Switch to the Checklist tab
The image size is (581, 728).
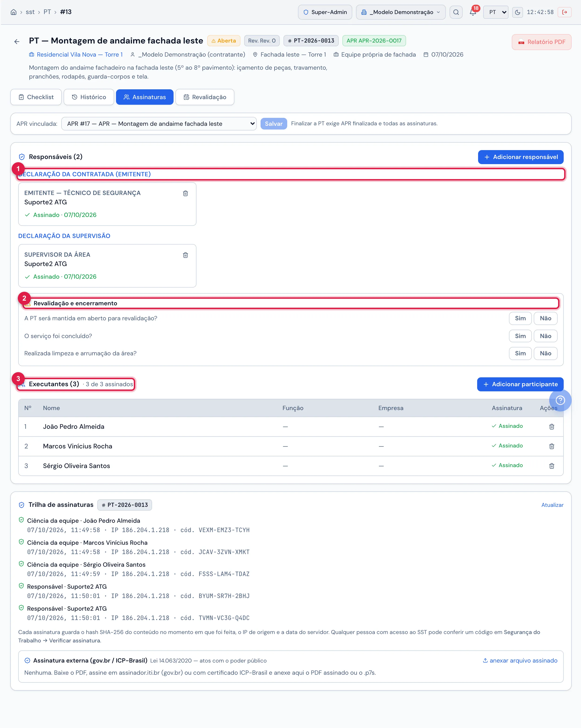pyautogui.click(x=36, y=97)
